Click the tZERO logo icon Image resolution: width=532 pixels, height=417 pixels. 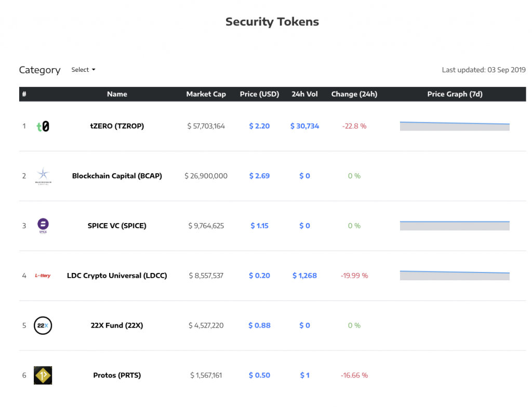point(43,126)
